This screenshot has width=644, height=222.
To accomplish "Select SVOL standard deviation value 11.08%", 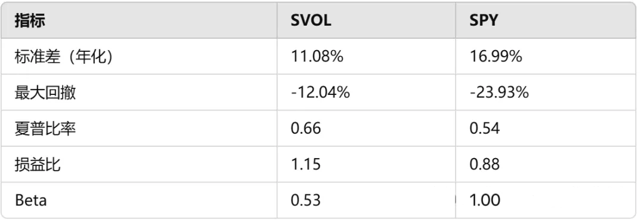I will (x=317, y=57).
